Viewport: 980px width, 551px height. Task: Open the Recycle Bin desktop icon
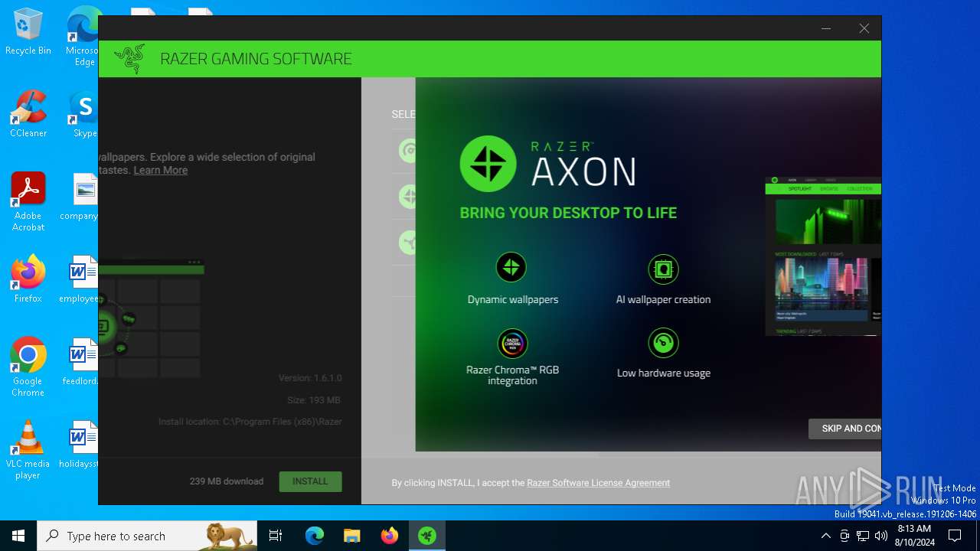tap(28, 32)
